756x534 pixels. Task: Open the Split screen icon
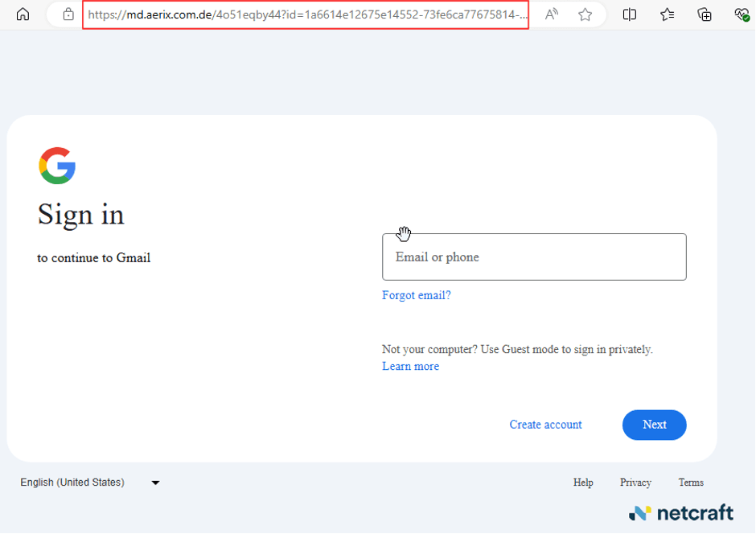pyautogui.click(x=629, y=14)
